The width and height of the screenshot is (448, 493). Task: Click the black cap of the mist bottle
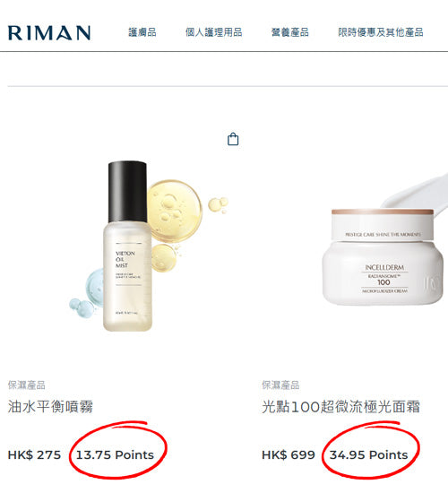point(127,192)
